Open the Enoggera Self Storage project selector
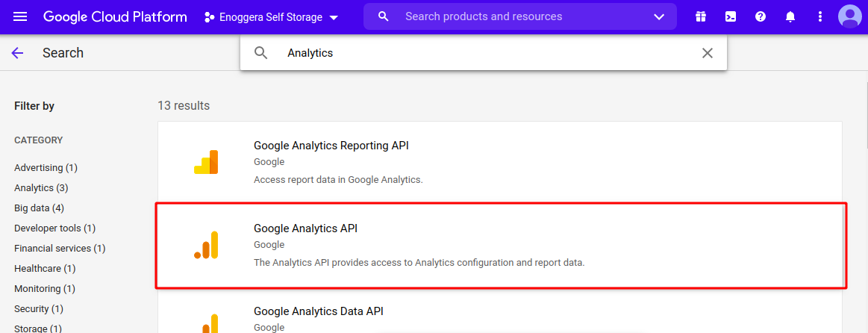Image resolution: width=868 pixels, height=333 pixels. coord(271,17)
